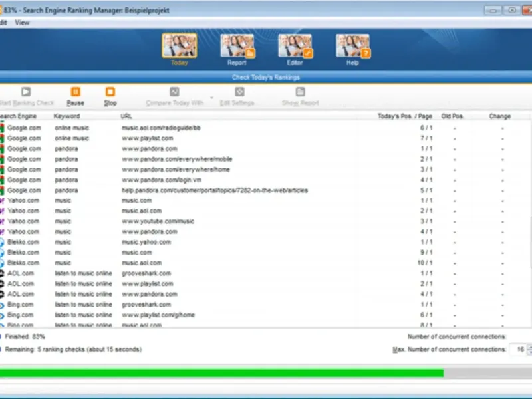Select the AOL www.playlist.com row
Screen dimensions: 532x399
265,284
